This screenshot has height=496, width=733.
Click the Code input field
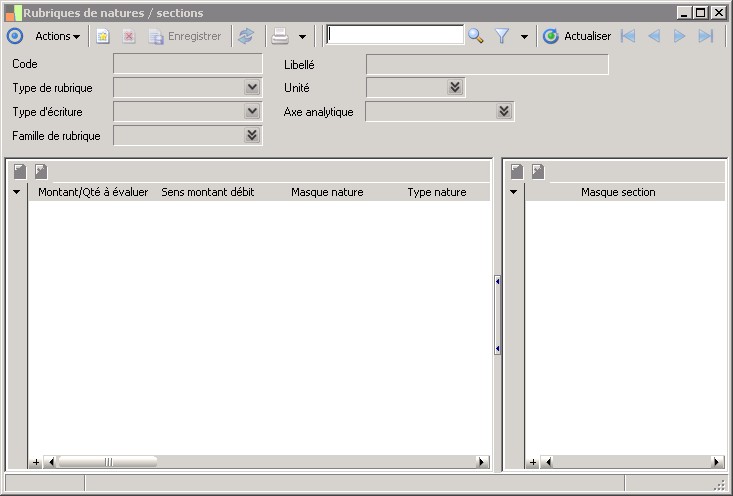pyautogui.click(x=187, y=64)
